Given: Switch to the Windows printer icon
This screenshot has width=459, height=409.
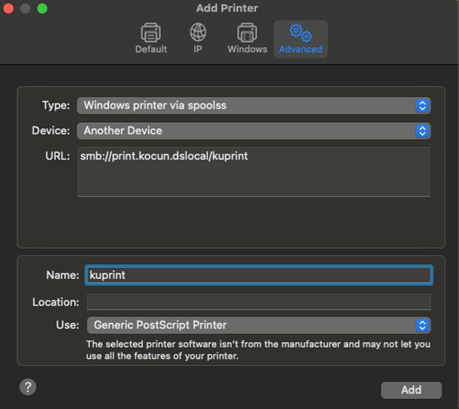Looking at the screenshot, I should (x=247, y=33).
